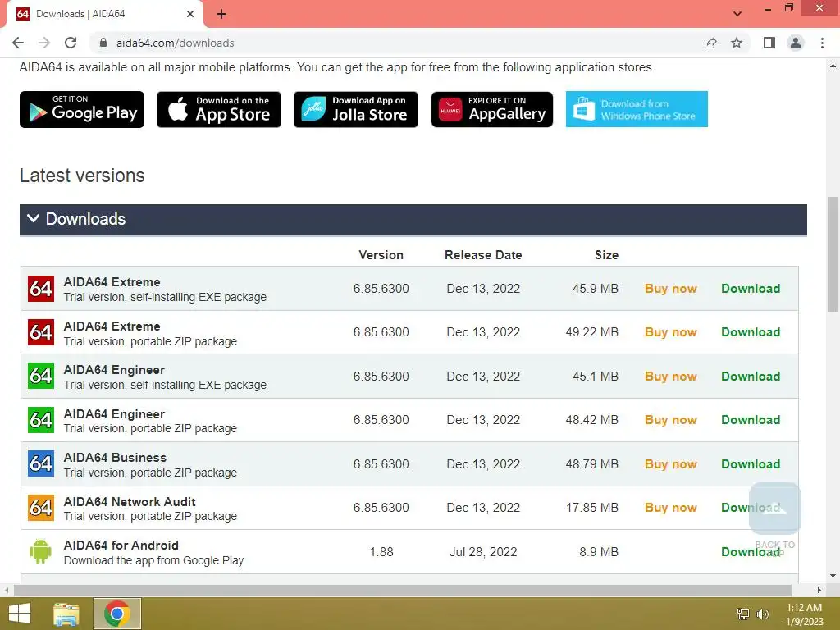This screenshot has height=630, width=840.
Task: Click the green AIDA64 Engineer ZIP package icon
Action: (x=41, y=420)
